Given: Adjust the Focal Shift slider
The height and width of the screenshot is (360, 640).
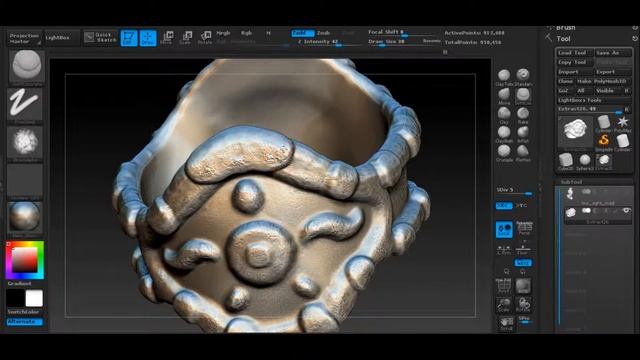Looking at the screenshot, I should click(x=403, y=33).
